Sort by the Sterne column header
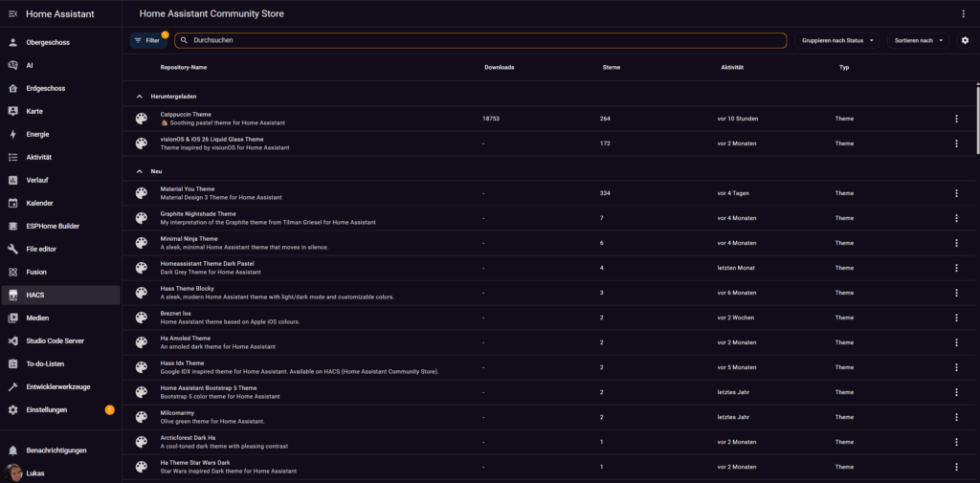The image size is (980, 483). pos(612,68)
